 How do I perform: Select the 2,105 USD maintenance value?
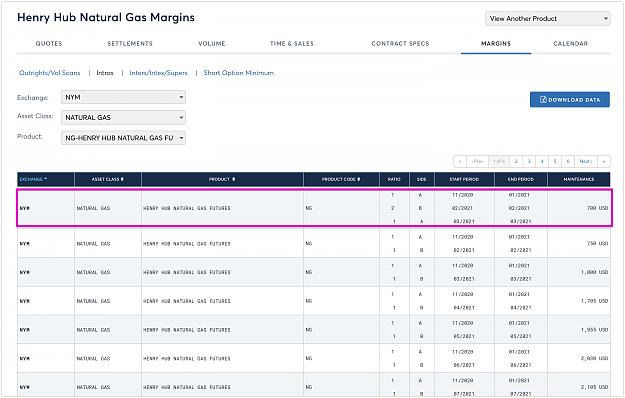(594, 387)
